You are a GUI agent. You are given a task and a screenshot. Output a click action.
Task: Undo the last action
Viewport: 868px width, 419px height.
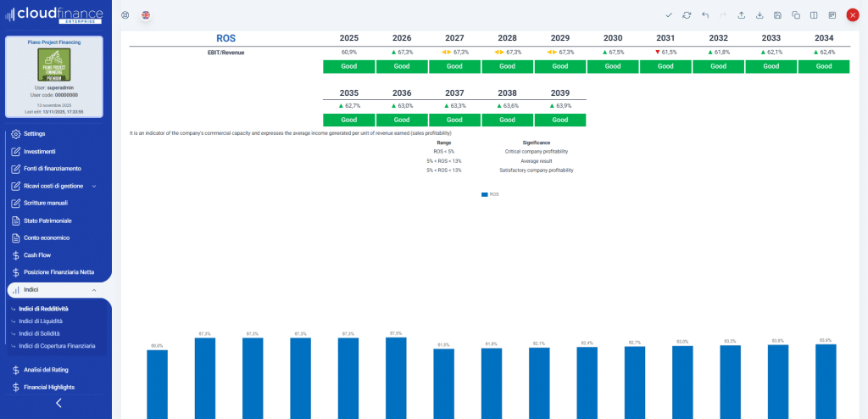point(705,15)
